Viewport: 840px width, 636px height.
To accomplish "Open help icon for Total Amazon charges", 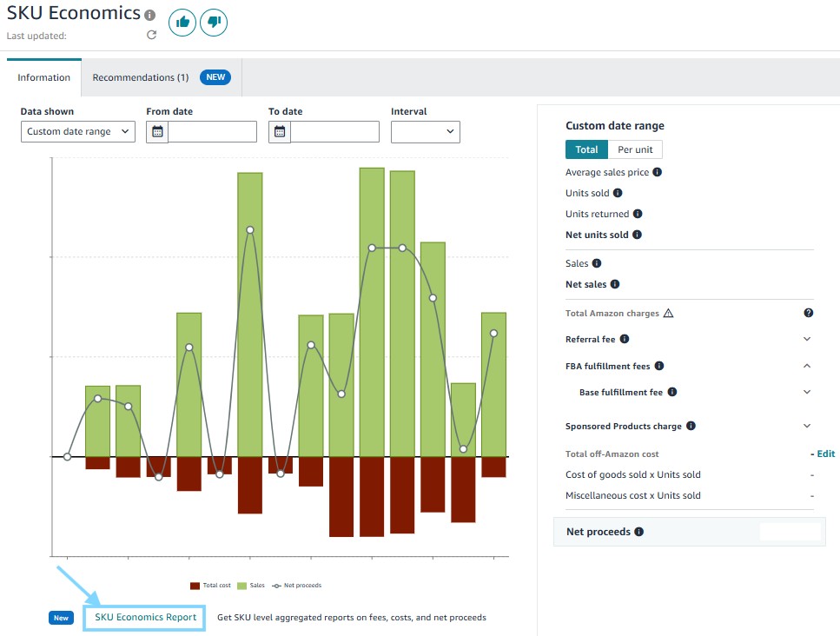I will pos(808,313).
